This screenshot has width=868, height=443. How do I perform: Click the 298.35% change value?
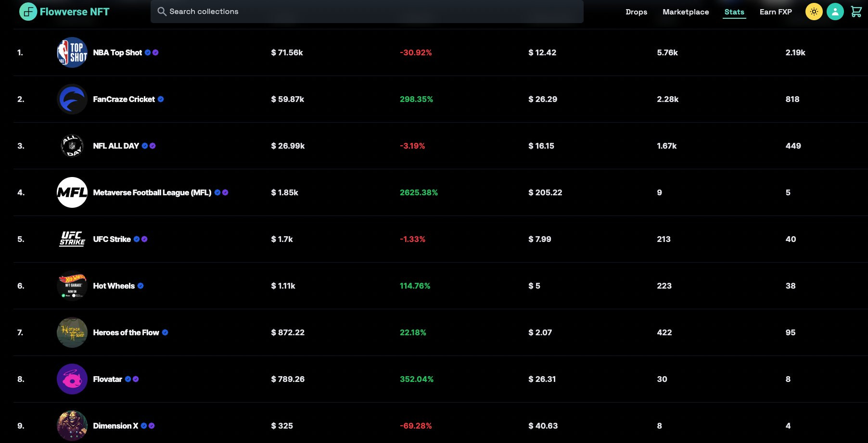click(x=416, y=99)
